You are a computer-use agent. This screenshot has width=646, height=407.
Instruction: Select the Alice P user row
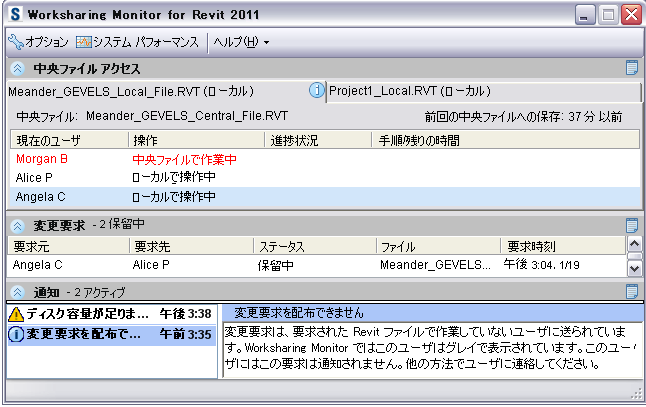click(325, 178)
